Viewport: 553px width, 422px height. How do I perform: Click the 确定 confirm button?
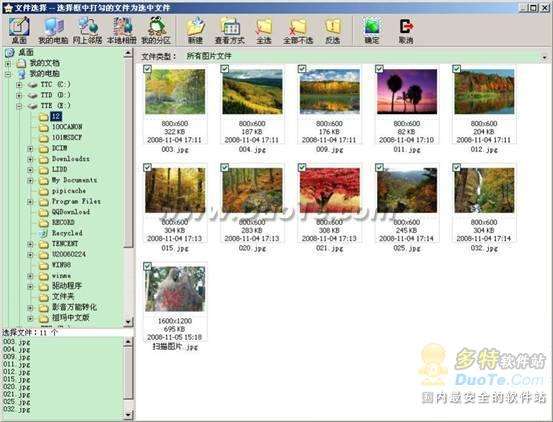pyautogui.click(x=372, y=31)
